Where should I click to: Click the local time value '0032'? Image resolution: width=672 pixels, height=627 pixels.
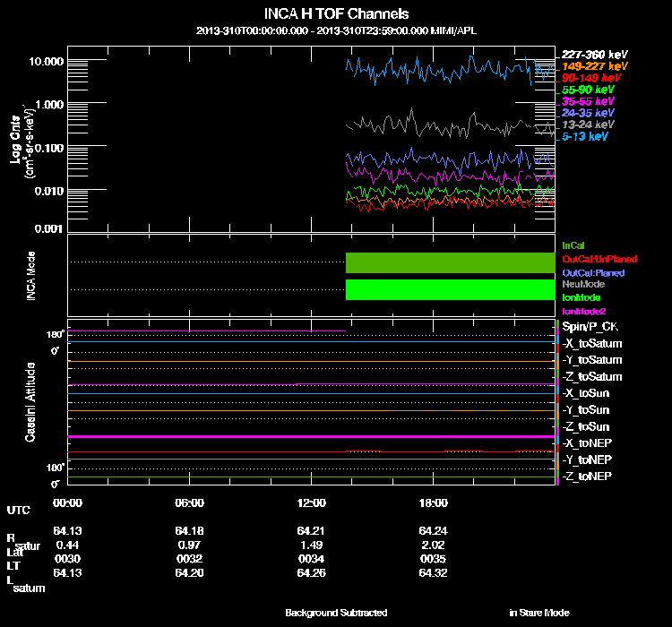189,559
